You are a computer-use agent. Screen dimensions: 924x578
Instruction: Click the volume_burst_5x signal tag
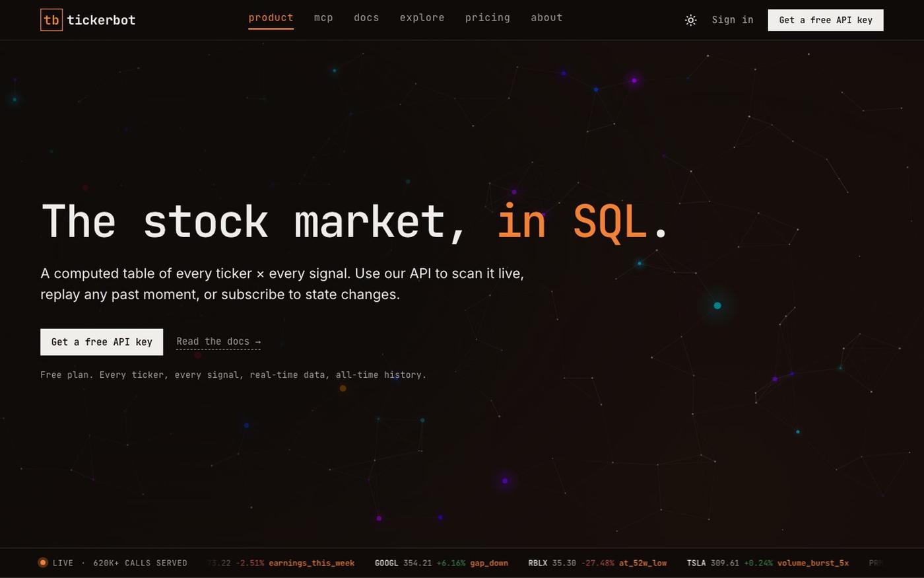tap(813, 563)
